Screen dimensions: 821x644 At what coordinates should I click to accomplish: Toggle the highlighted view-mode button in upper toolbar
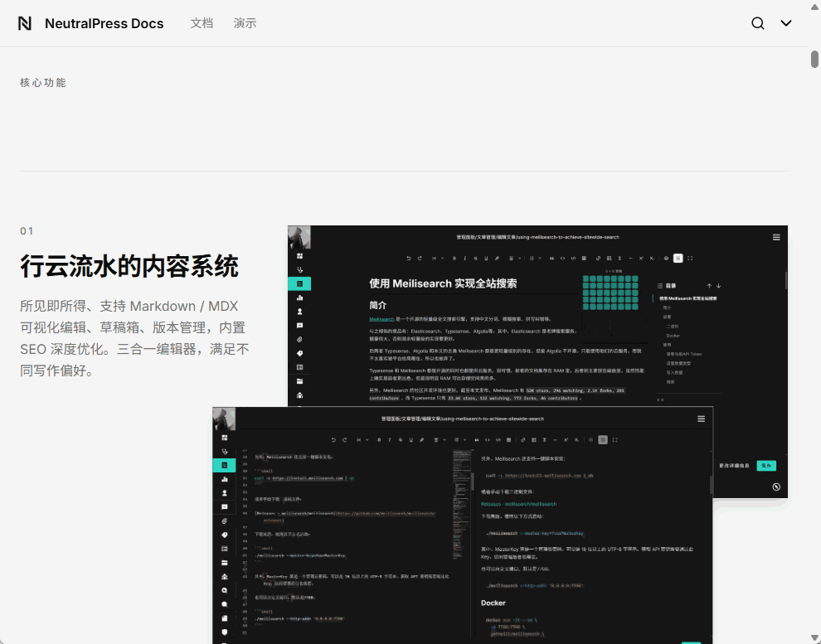[x=678, y=258]
